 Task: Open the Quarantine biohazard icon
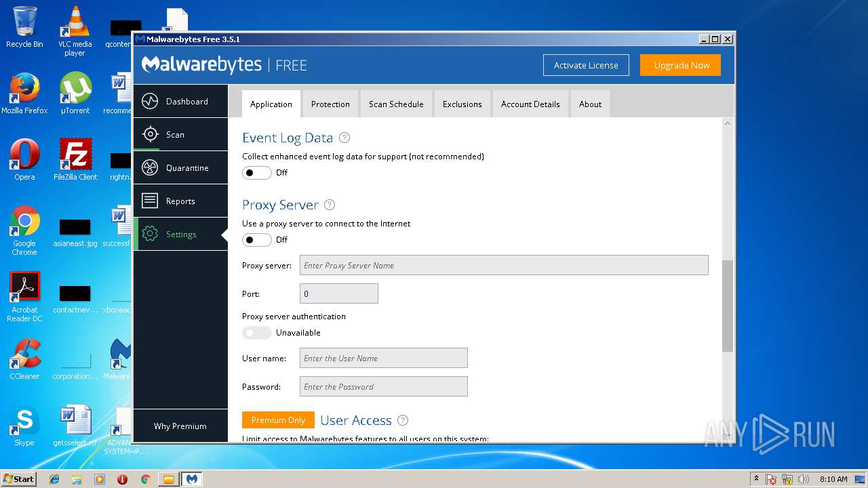pos(150,168)
